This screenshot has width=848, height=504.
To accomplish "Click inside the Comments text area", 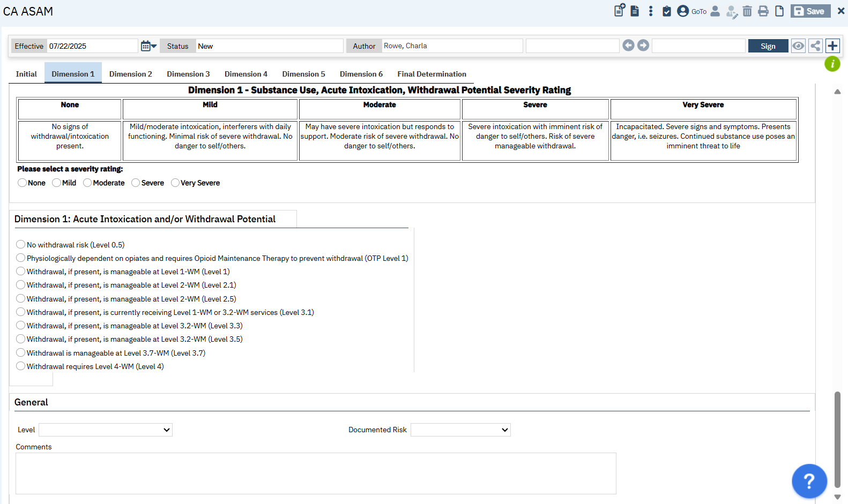I will point(316,473).
